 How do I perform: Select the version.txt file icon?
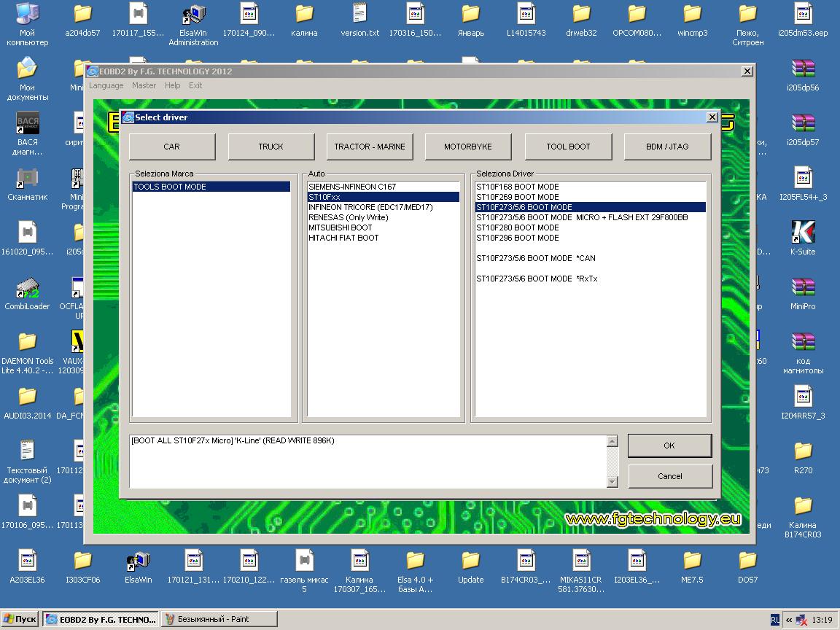click(360, 20)
